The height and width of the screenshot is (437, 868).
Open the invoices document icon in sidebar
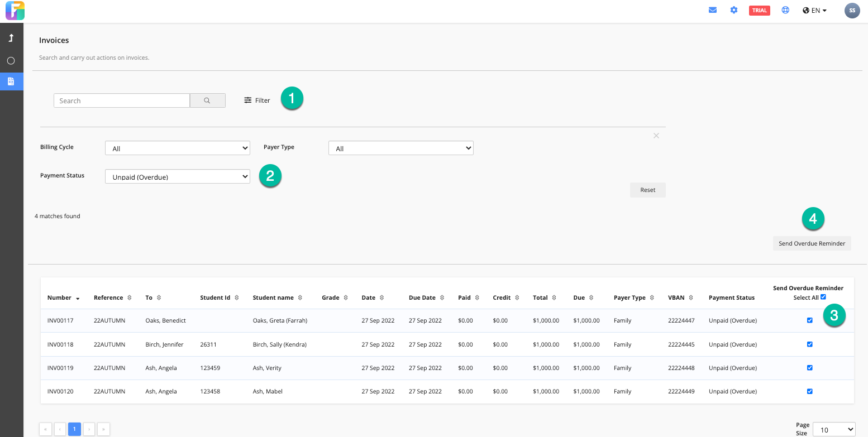[11, 81]
